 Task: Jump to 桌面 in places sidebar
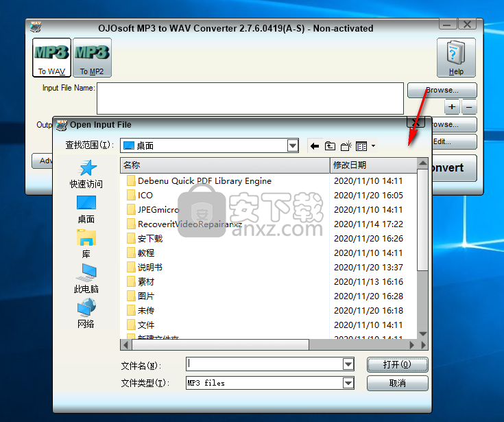pos(86,209)
